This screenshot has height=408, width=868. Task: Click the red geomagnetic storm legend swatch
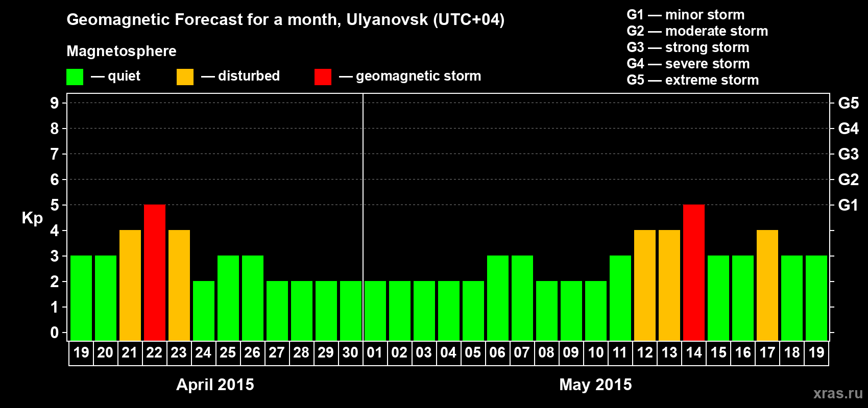tap(323, 77)
